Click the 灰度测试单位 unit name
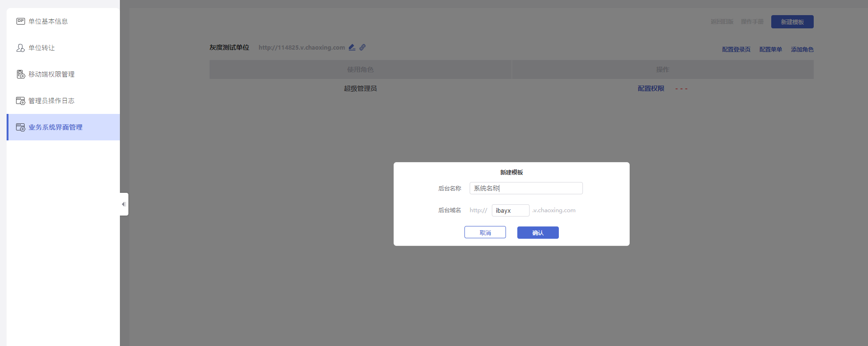The height and width of the screenshot is (346, 868). coord(229,47)
